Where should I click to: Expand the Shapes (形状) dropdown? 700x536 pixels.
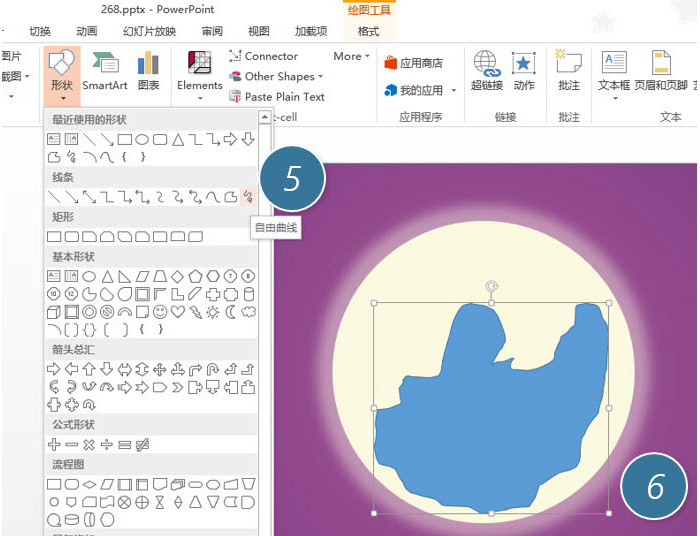(x=62, y=75)
